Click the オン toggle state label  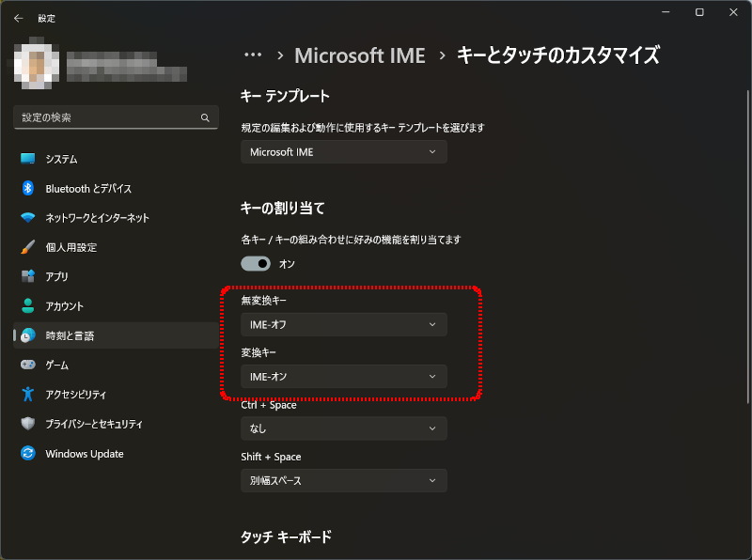point(287,264)
